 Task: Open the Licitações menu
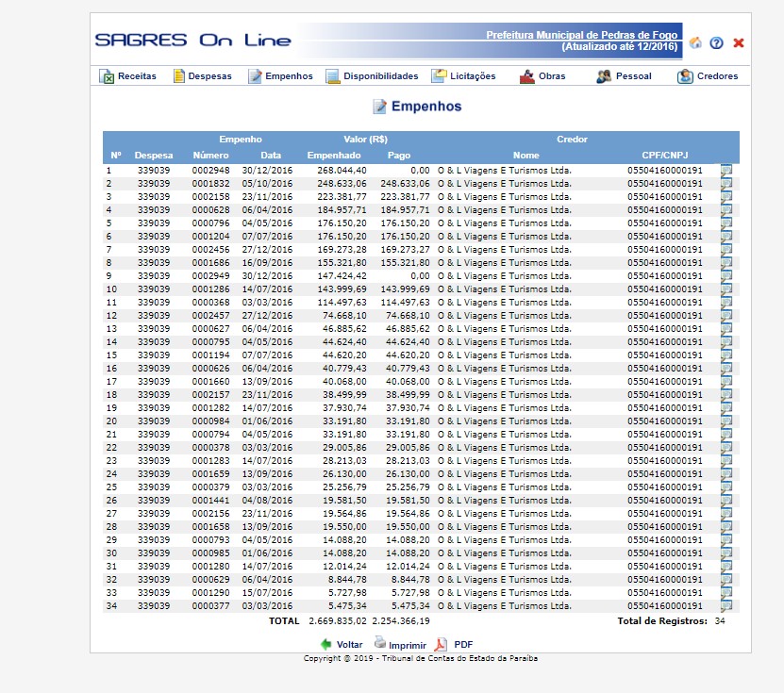coord(473,76)
